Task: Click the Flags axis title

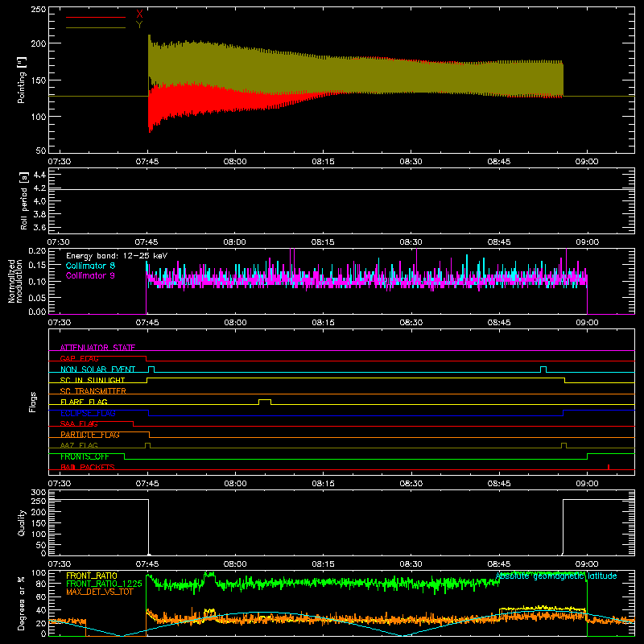Action: tap(32, 402)
